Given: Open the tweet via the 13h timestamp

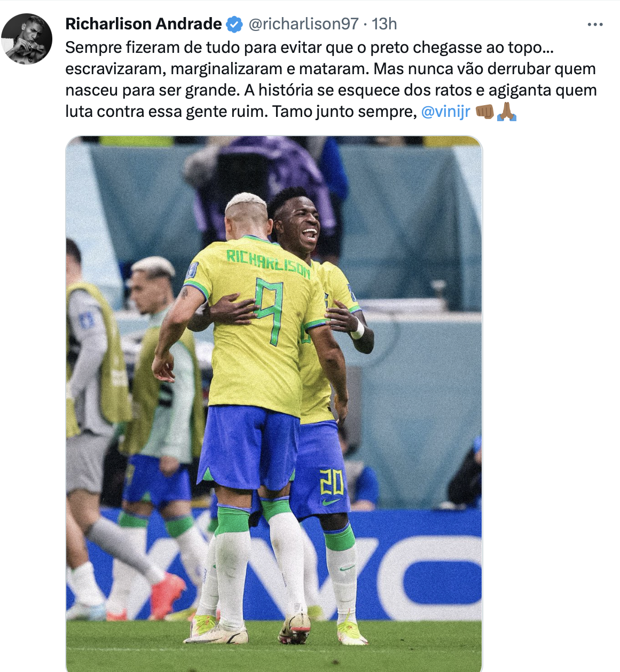Looking at the screenshot, I should pos(384,24).
